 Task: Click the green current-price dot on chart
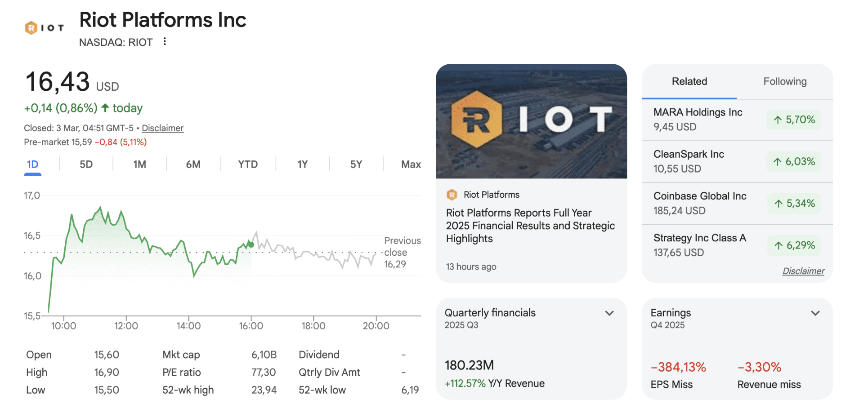[251, 245]
